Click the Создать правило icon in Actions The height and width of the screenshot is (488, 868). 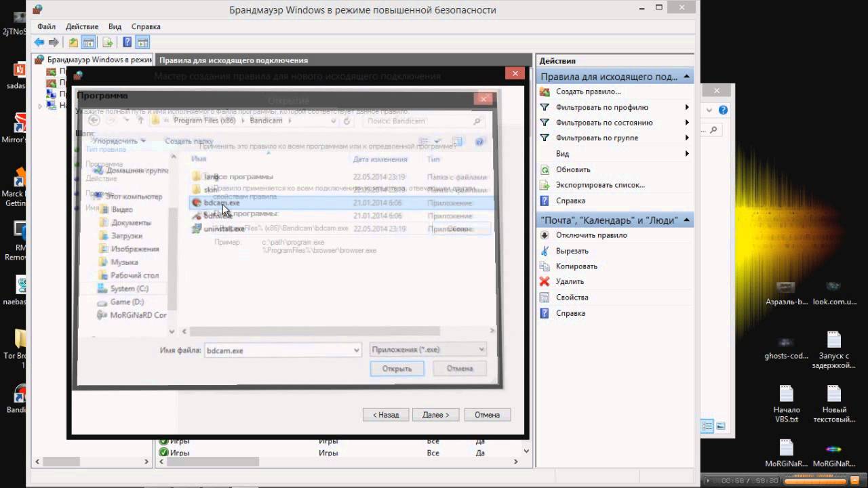pyautogui.click(x=544, y=91)
